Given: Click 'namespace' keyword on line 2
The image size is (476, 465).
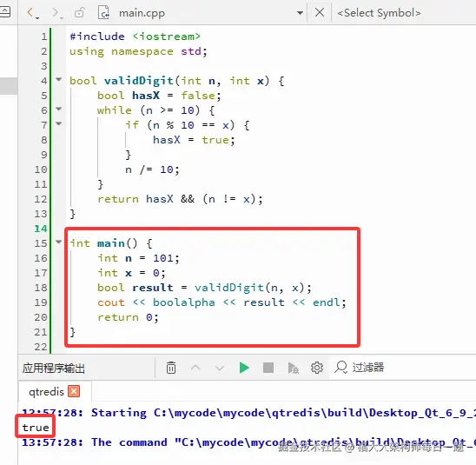Looking at the screenshot, I should click(x=142, y=51).
